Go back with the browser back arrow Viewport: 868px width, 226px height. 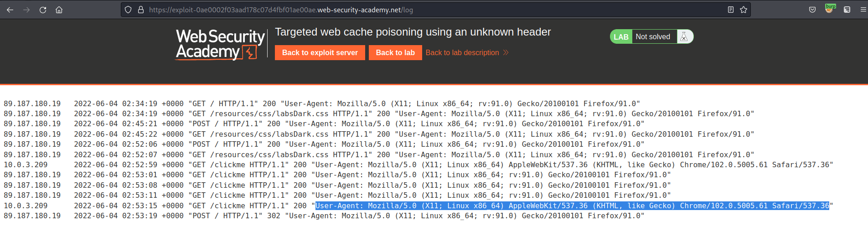coord(10,10)
